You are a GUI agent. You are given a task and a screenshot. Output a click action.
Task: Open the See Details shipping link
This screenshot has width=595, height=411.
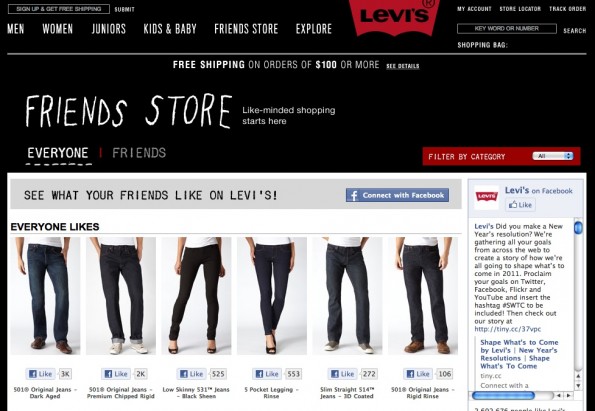pos(403,66)
